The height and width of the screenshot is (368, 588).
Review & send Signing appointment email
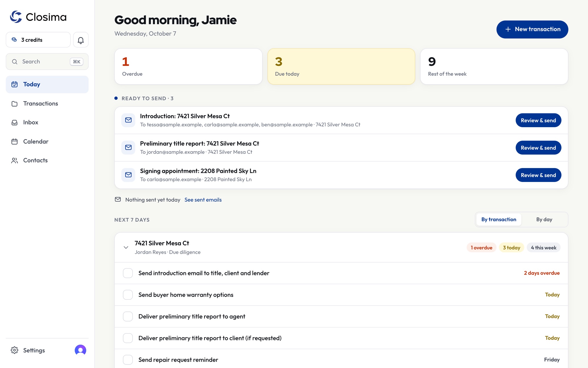(538, 175)
